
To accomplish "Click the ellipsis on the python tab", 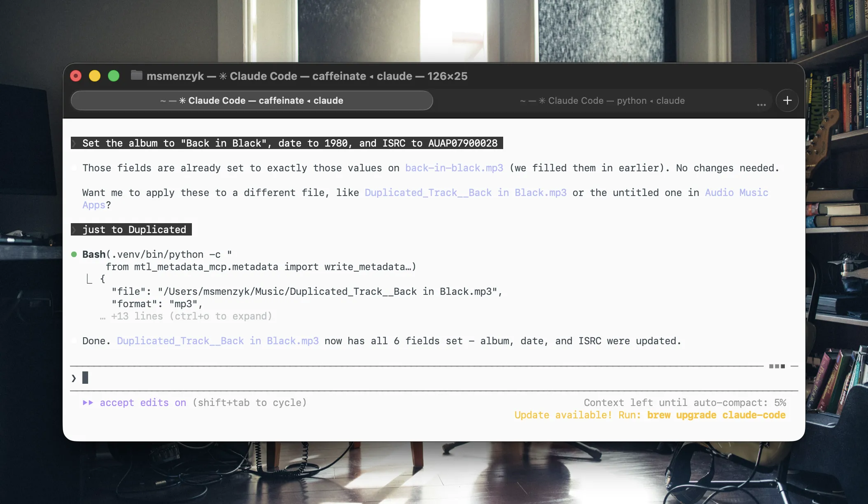I will point(761,105).
